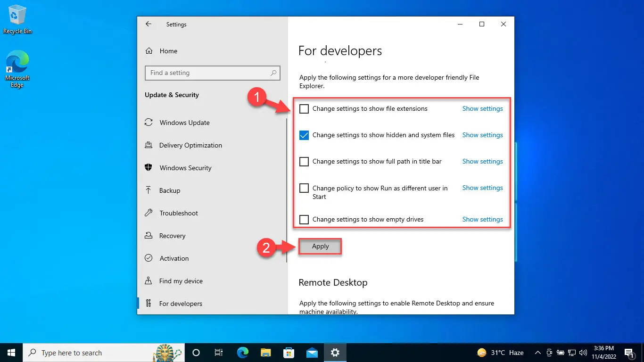
Task: Click Show settings for empty drives
Action: [482, 219]
